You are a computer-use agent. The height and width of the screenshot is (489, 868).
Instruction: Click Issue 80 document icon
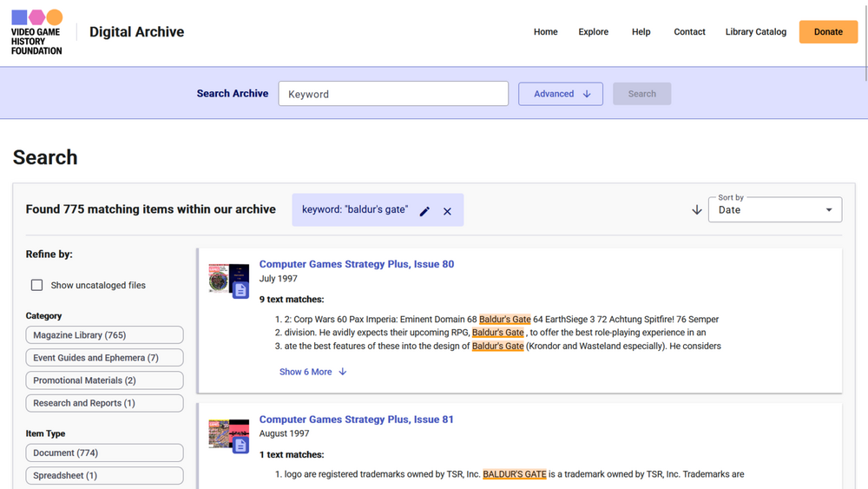click(240, 289)
